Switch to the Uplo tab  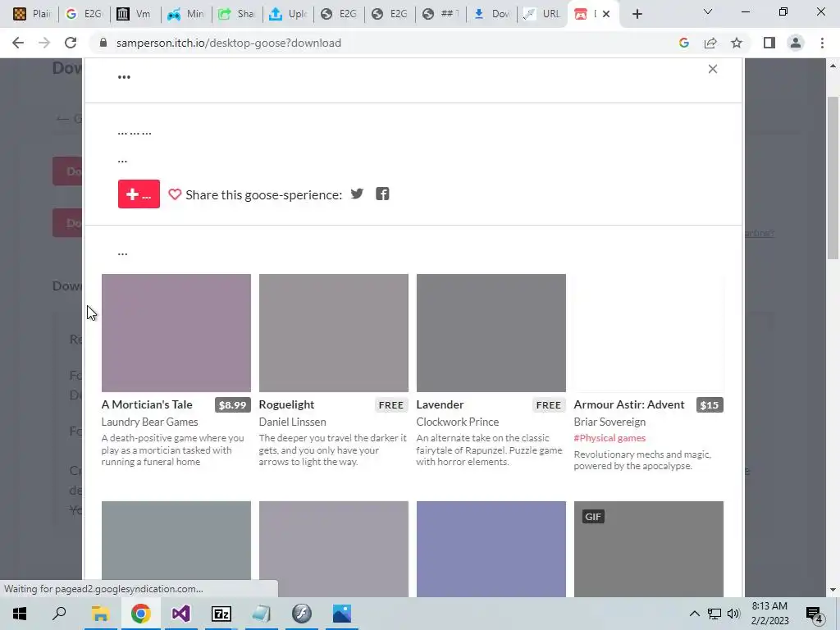(288, 14)
